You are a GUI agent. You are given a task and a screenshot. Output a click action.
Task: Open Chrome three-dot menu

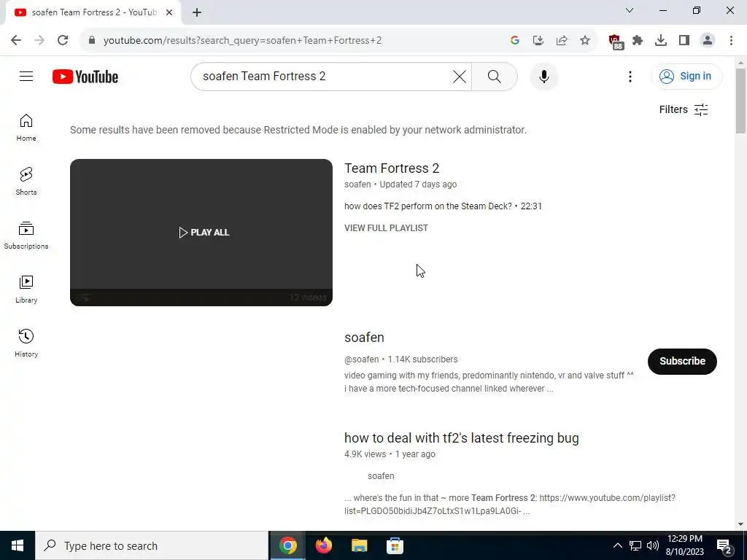[731, 40]
